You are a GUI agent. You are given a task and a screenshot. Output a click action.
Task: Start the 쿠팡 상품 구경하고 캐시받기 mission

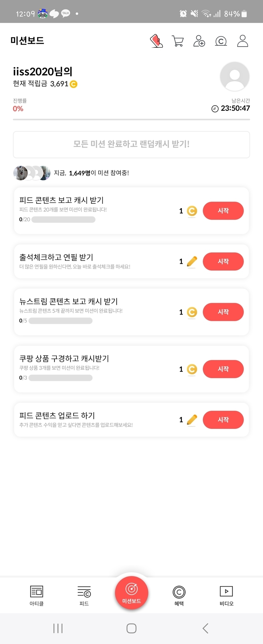(223, 369)
